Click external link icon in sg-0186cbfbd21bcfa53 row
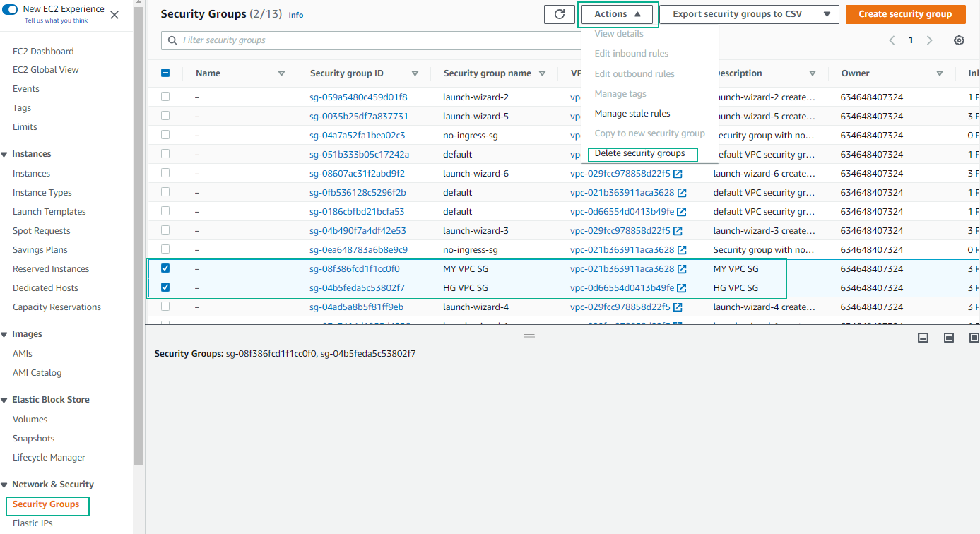 682,211
